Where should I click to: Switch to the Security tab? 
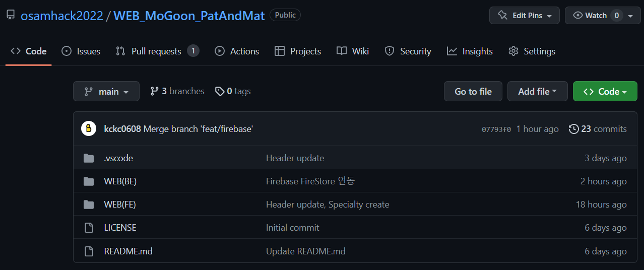(408, 51)
